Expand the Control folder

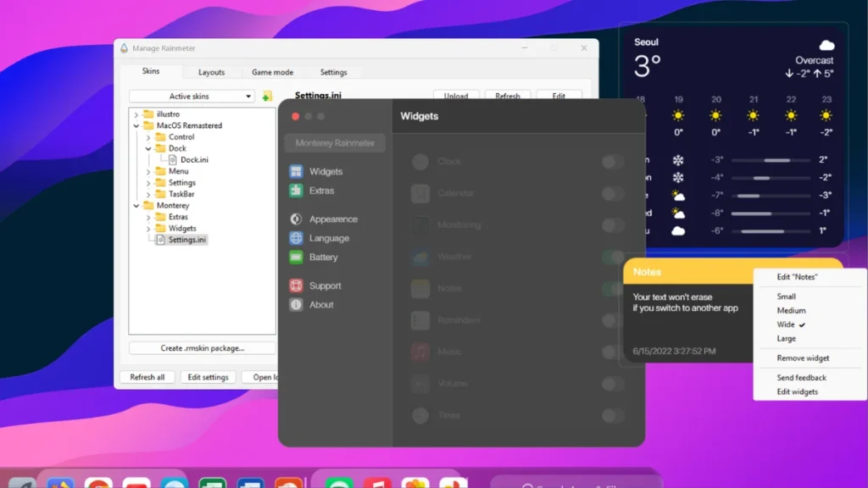coord(148,137)
